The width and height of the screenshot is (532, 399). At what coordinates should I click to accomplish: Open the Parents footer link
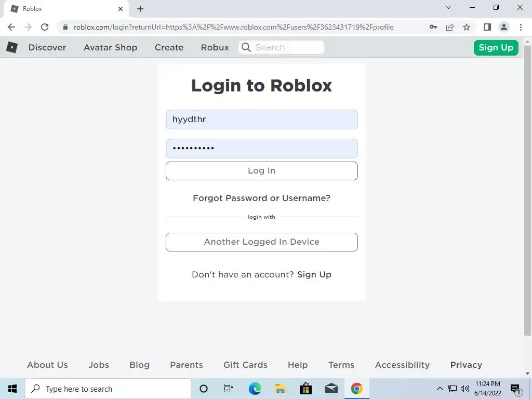pyautogui.click(x=187, y=365)
